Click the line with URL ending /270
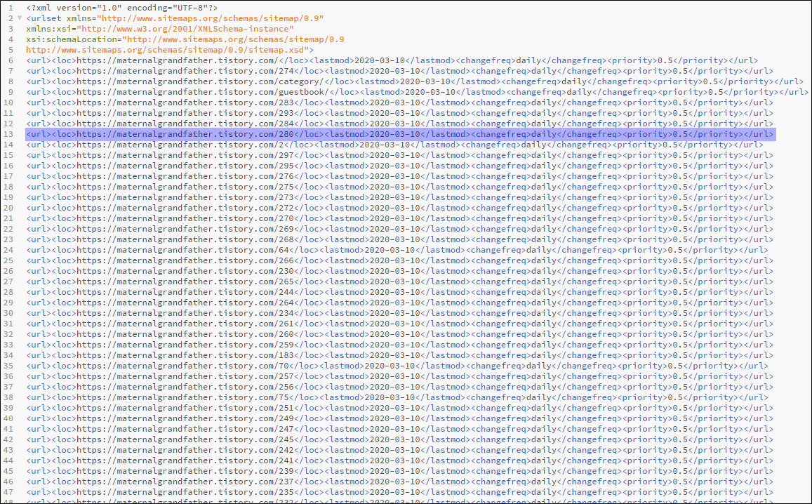Viewport: 812px width, 504px height. 400,218
